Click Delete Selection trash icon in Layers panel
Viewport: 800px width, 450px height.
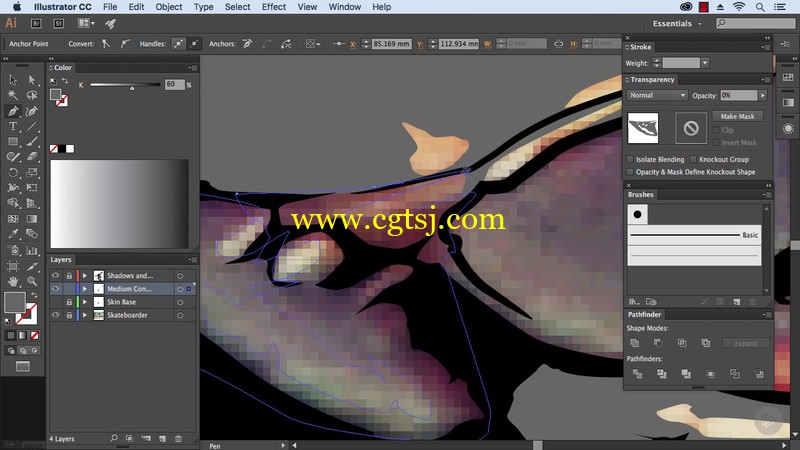click(x=178, y=438)
